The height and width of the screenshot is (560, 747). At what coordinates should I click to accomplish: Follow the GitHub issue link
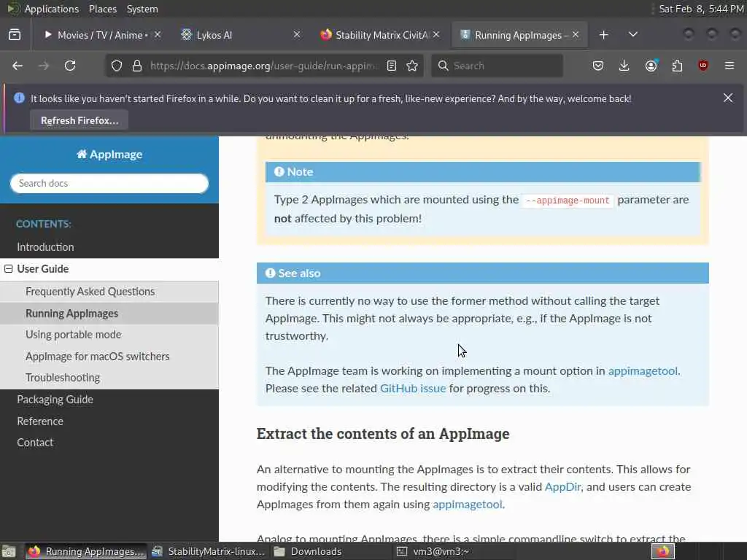point(413,389)
